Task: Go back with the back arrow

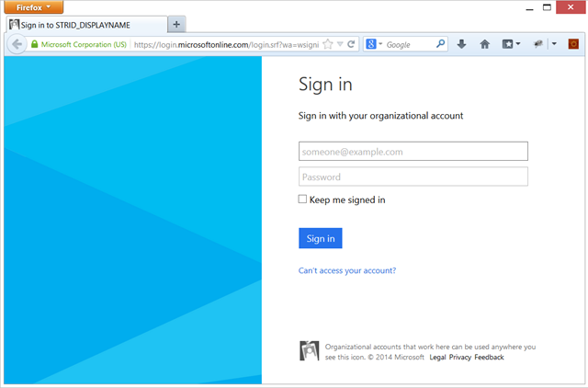Action: click(17, 44)
